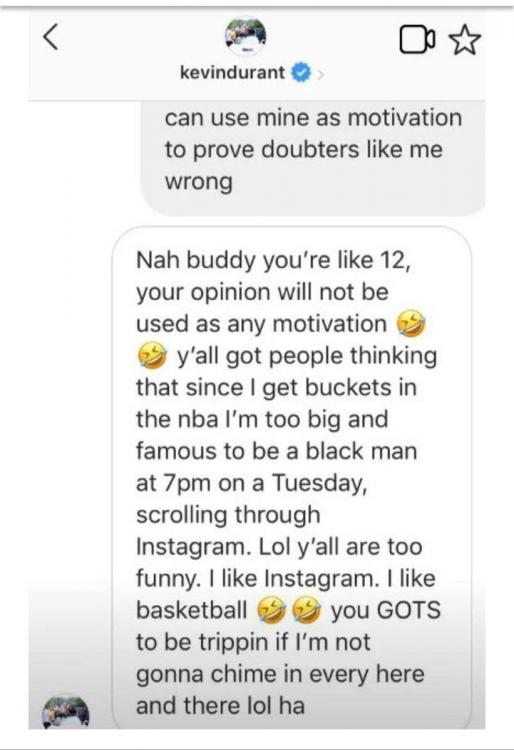The width and height of the screenshot is (514, 750).
Task: Click "can use mine as motivation" text
Action: coord(313,118)
